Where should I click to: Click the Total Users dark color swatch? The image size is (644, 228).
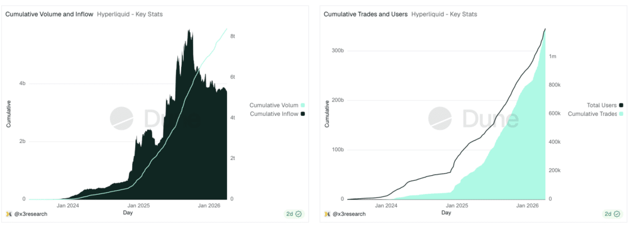(621, 105)
